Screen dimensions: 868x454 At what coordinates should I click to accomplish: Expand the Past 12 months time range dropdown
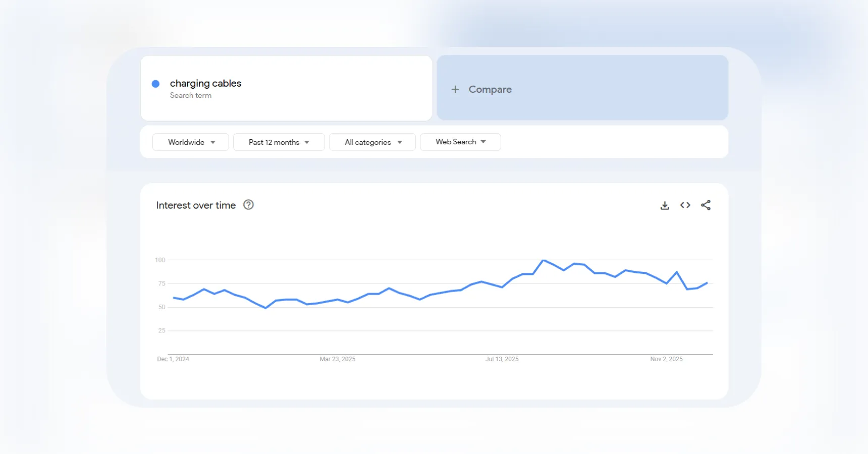(x=279, y=142)
